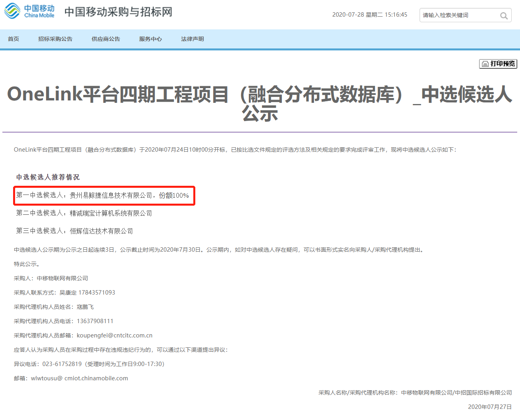Select the red-highlighted first winning candidate text

click(x=104, y=195)
